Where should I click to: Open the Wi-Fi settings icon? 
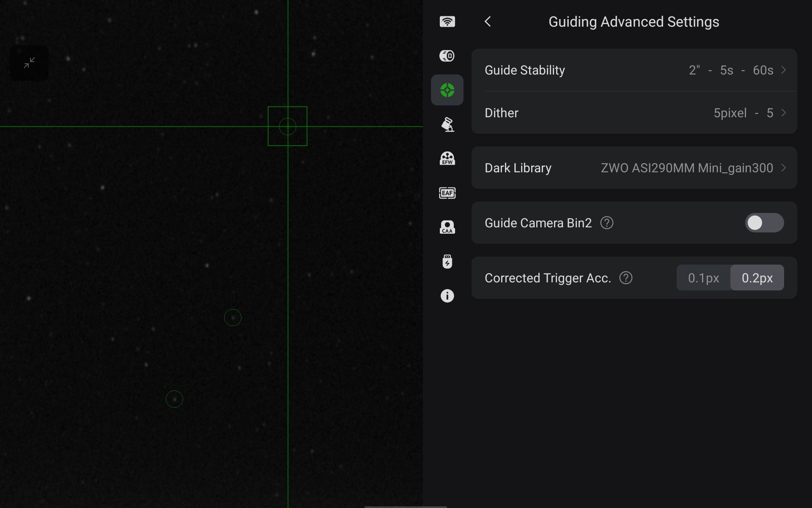(x=447, y=22)
